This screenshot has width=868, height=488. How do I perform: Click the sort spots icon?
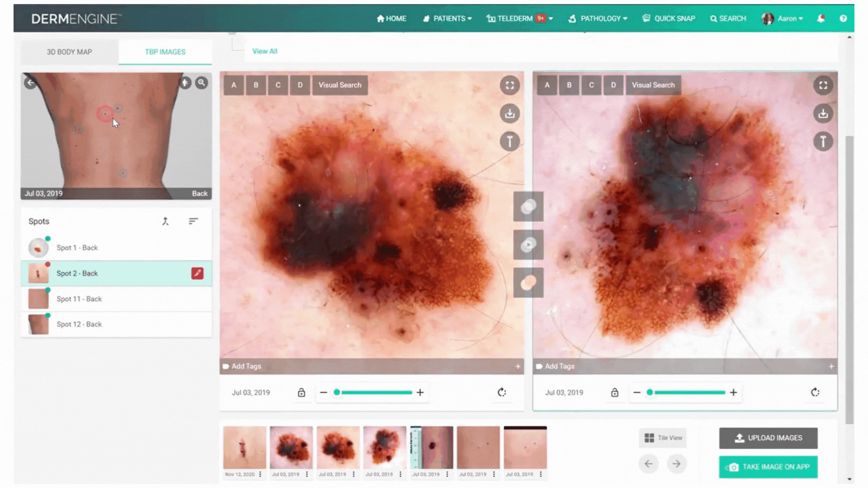[193, 221]
